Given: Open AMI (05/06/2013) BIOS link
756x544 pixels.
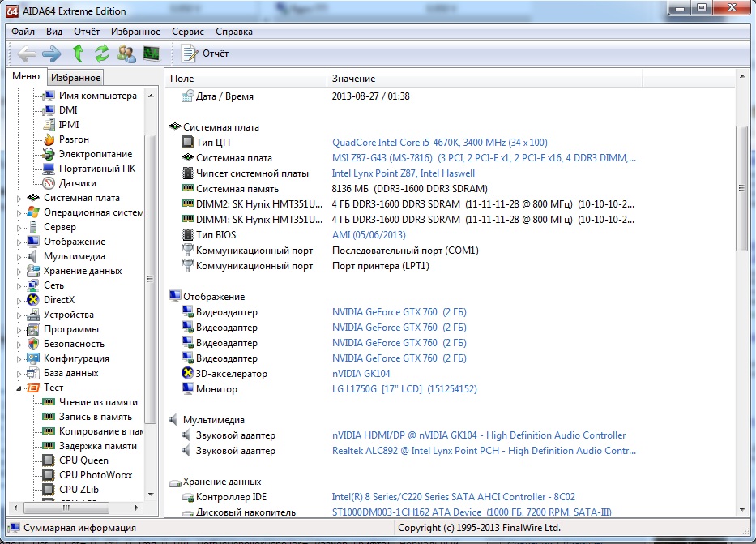Looking at the screenshot, I should click(x=369, y=235).
